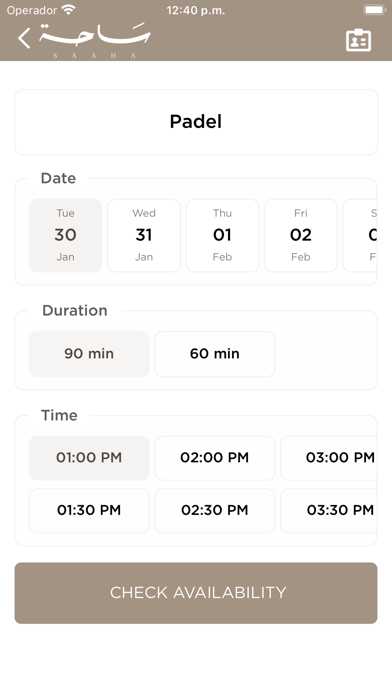Screen dimensions: 392x696
Task: Pick the 02:00 PM time slot
Action: (215, 458)
